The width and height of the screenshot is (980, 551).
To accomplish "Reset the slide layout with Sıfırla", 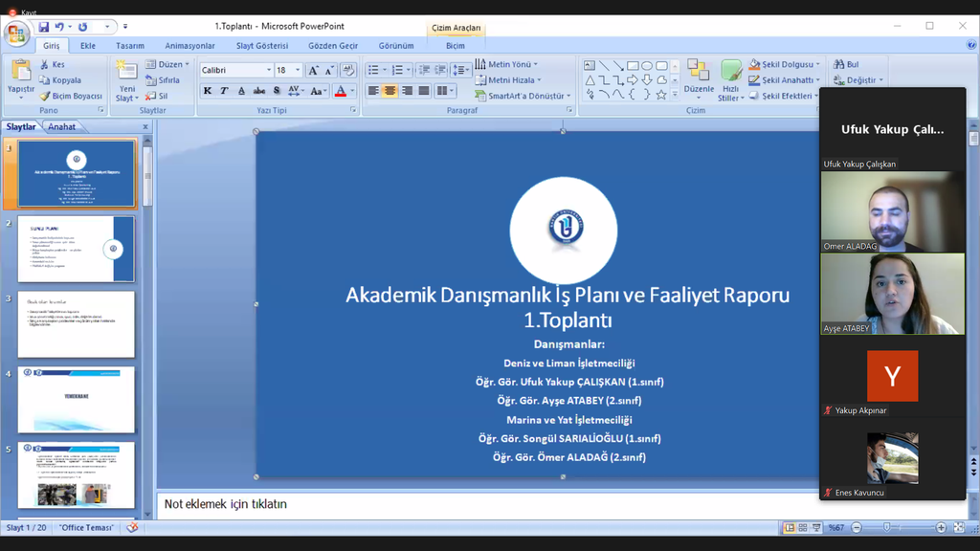I will coord(163,80).
